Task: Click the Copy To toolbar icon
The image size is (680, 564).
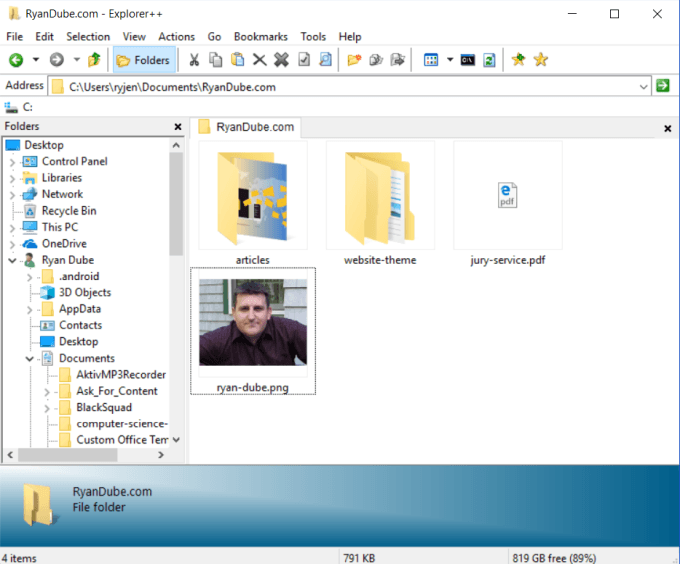Action: (376, 60)
